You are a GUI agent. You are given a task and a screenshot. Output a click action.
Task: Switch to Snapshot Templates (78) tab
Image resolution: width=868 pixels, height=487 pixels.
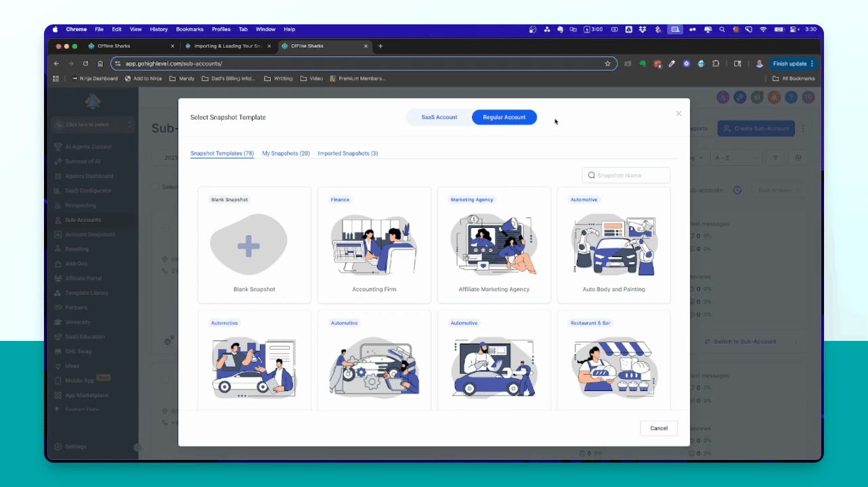(221, 154)
